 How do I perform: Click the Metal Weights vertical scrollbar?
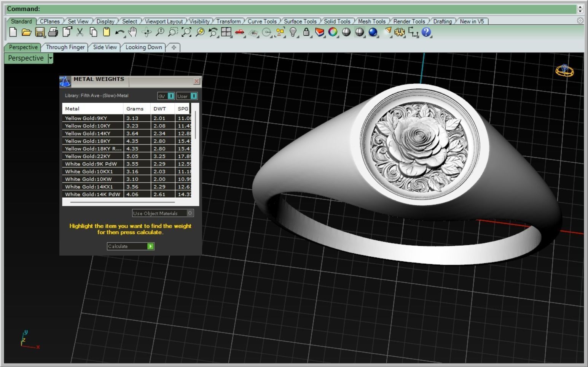click(196, 125)
